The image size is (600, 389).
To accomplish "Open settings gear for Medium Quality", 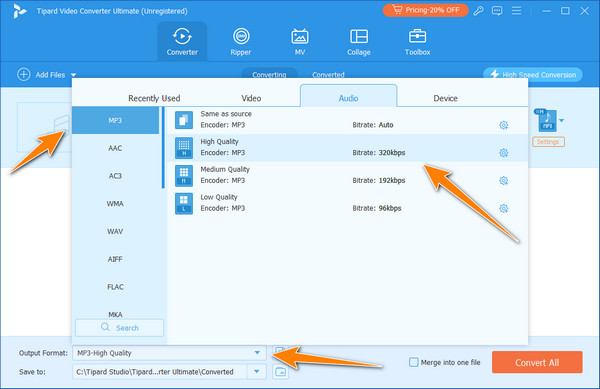I will click(x=504, y=181).
